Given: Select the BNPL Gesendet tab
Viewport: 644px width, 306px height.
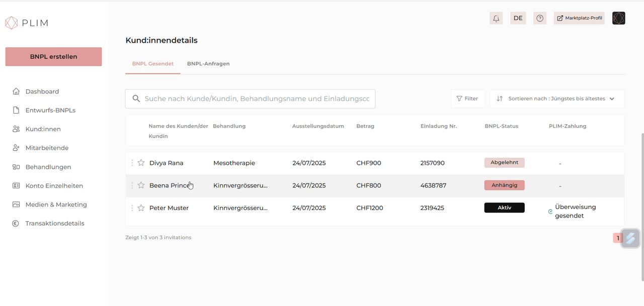Looking at the screenshot, I should pyautogui.click(x=153, y=64).
